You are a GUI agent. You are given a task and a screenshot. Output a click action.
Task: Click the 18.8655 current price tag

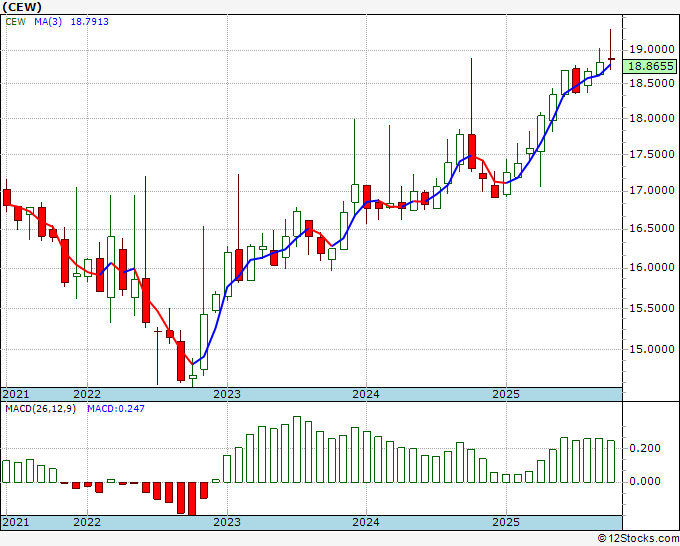(x=651, y=66)
